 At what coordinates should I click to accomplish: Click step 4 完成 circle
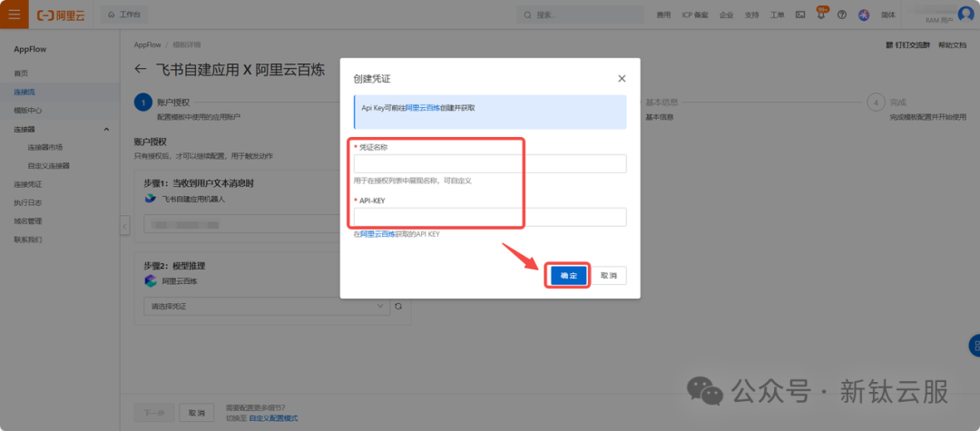876,103
